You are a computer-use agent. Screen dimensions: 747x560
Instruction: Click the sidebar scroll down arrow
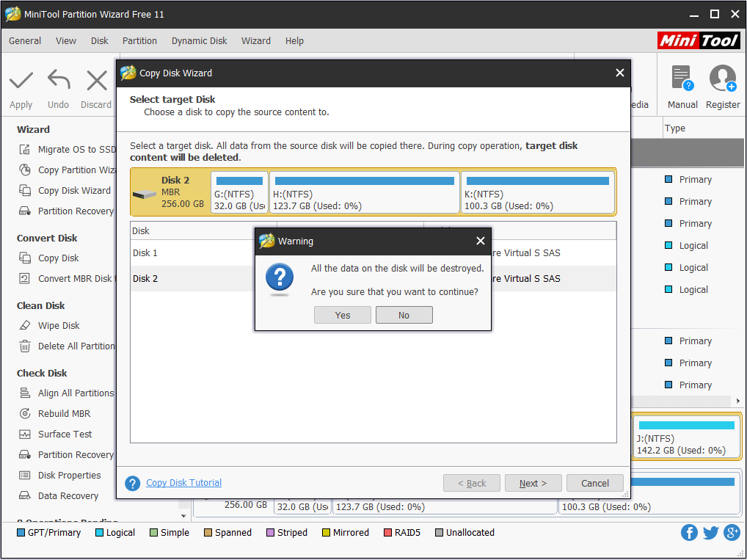[x=184, y=516]
